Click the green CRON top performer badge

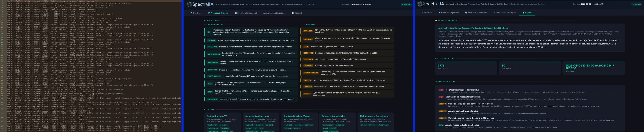(210, 92)
